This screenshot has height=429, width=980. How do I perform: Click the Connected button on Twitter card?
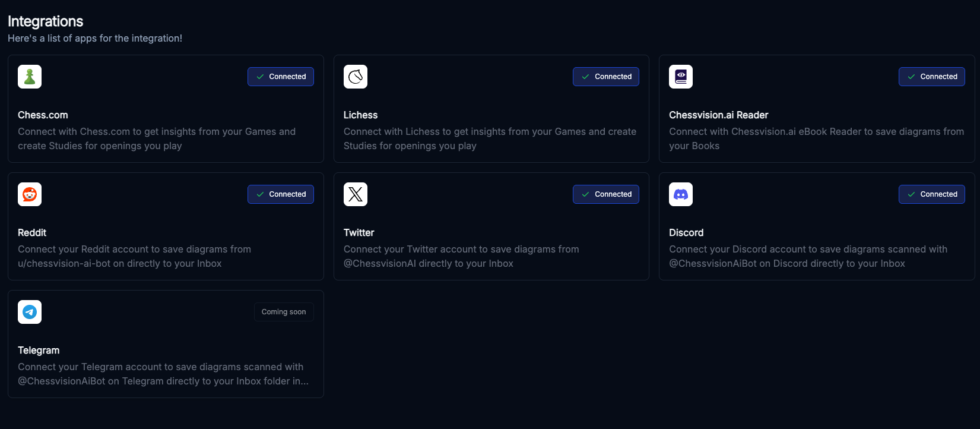pos(606,194)
